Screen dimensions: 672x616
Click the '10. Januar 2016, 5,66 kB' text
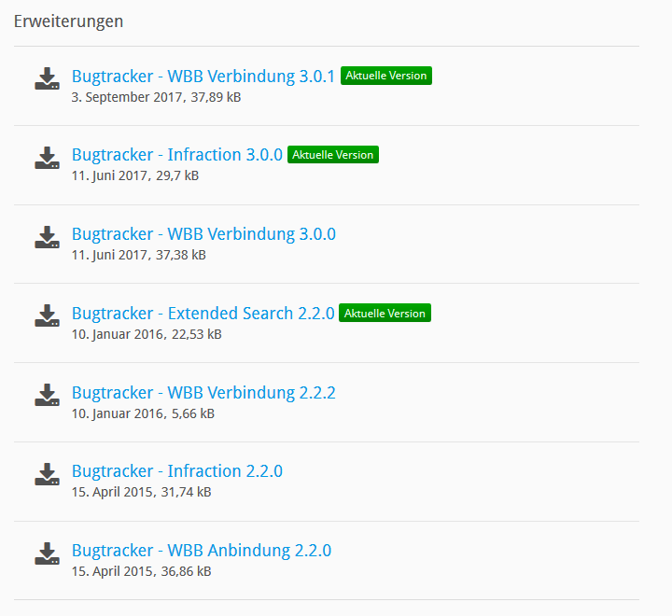pyautogui.click(x=143, y=413)
